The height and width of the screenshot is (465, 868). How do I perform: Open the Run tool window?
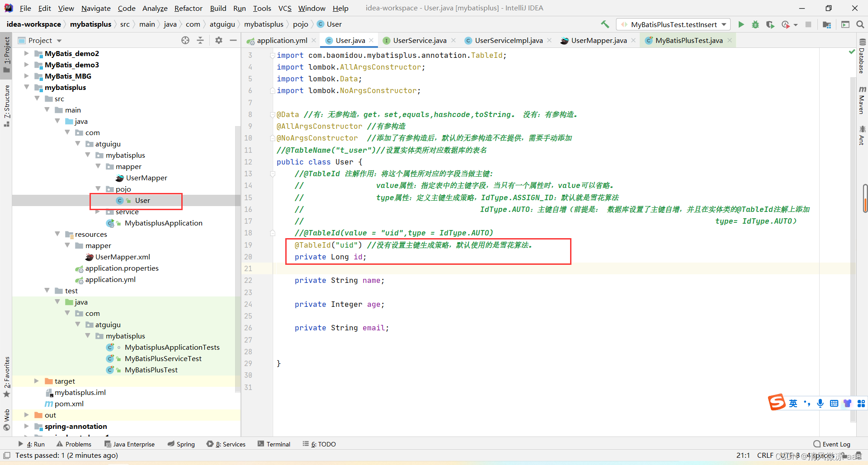coord(32,444)
